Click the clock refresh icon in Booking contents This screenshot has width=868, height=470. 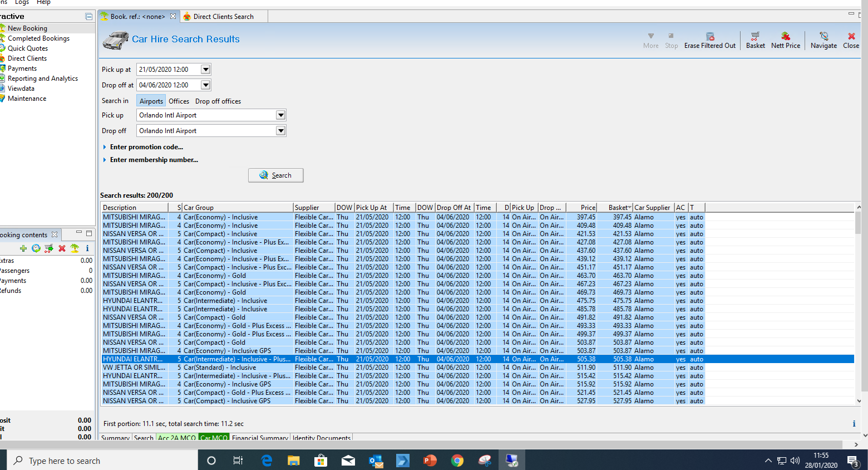pyautogui.click(x=36, y=248)
